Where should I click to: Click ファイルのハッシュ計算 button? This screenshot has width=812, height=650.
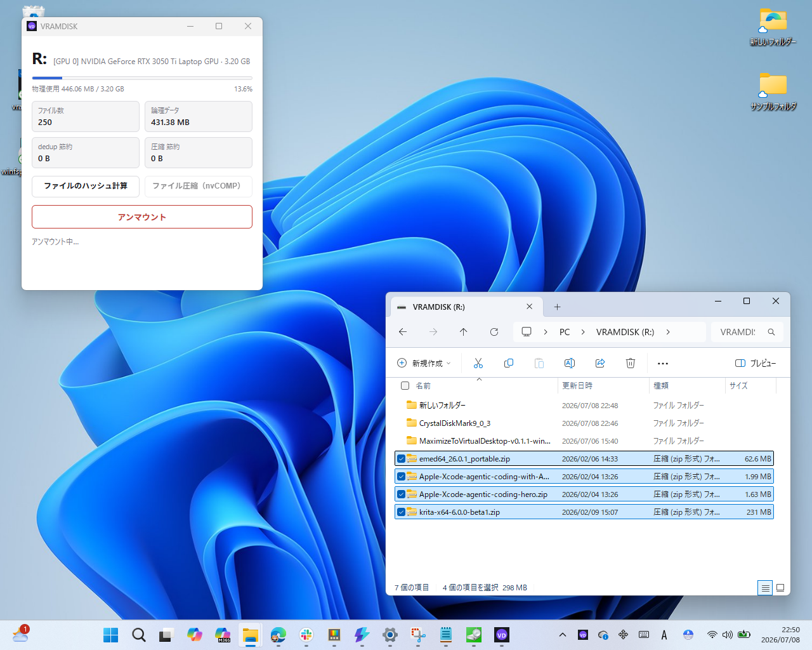[x=86, y=186]
